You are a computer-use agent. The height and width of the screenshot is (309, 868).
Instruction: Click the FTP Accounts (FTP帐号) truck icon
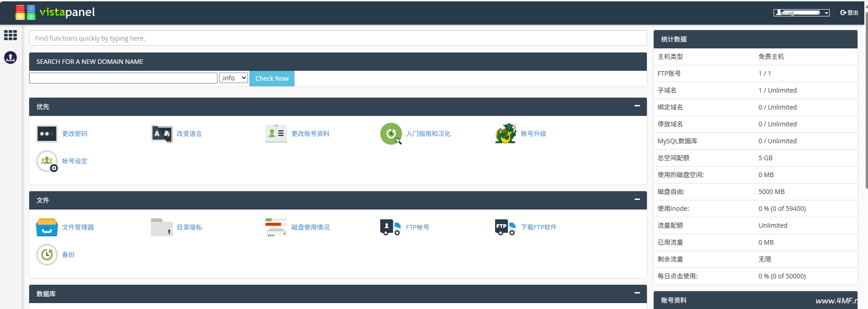coord(390,227)
